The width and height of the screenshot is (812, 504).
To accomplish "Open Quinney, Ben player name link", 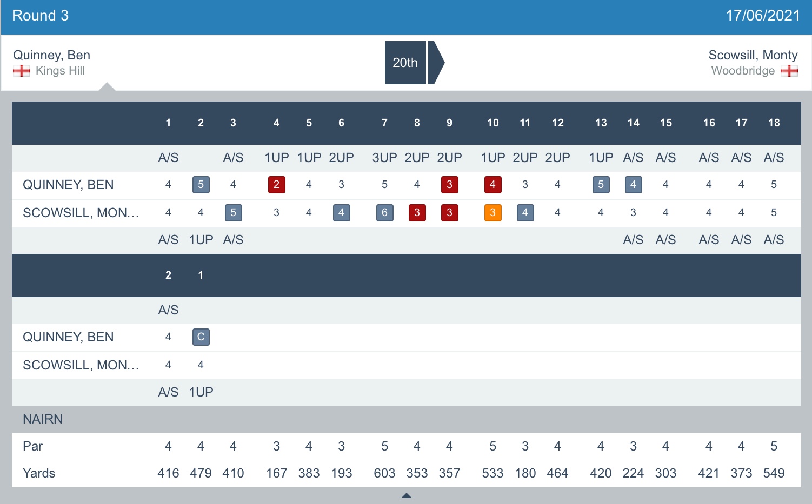I will 51,55.
